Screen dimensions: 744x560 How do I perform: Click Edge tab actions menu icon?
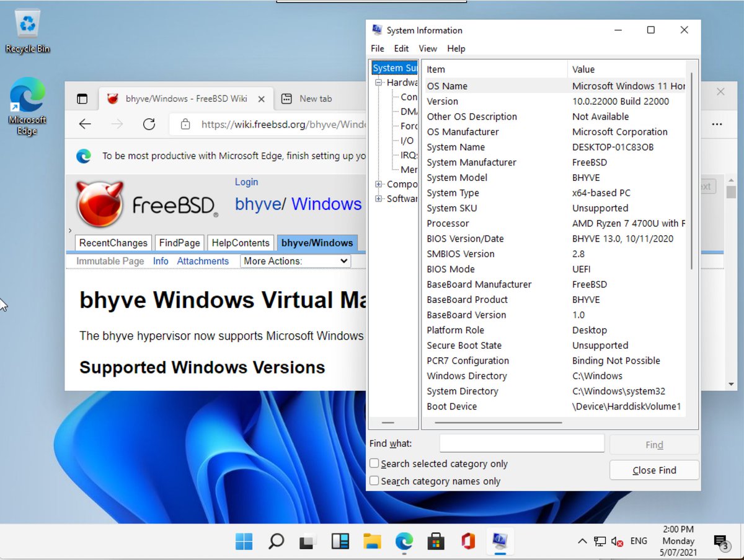pos(82,98)
